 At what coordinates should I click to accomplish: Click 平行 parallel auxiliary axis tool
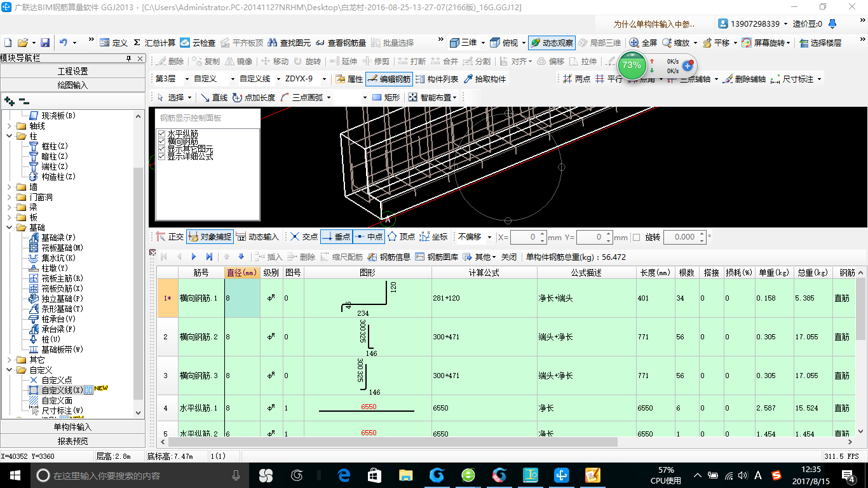coord(609,79)
